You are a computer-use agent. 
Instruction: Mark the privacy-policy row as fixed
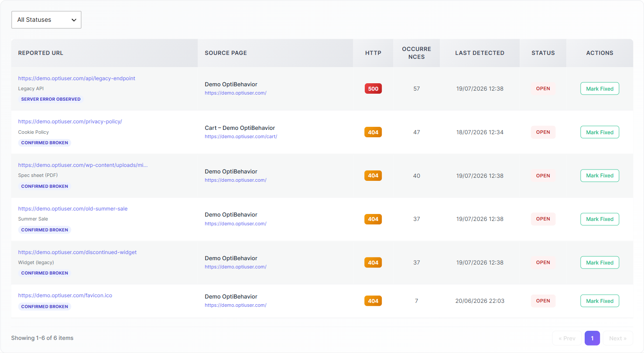click(x=599, y=132)
